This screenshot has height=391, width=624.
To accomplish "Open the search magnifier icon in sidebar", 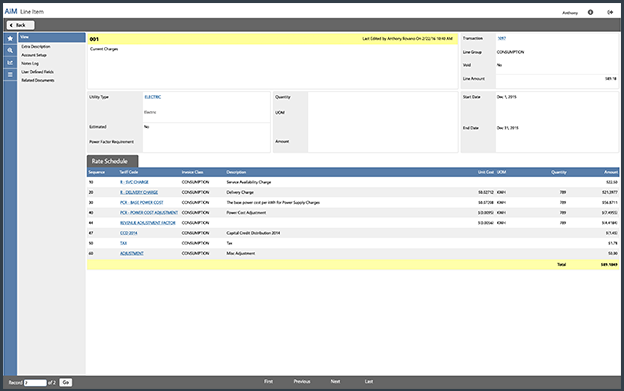I will click(10, 50).
